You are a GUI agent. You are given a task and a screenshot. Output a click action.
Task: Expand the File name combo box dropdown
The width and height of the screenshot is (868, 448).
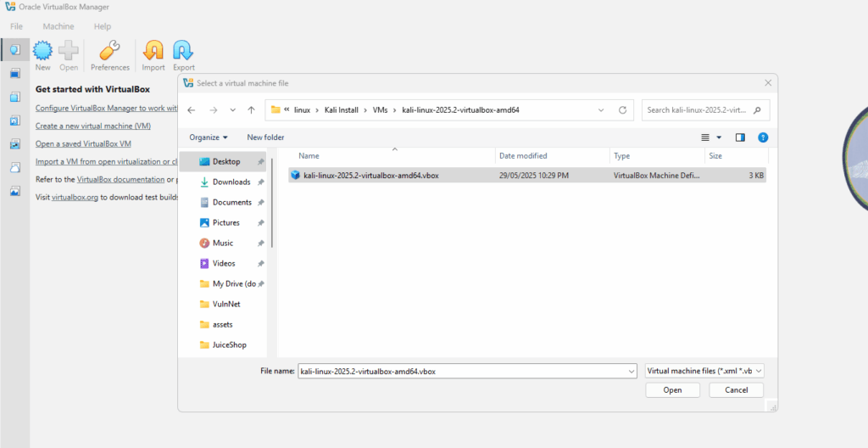[x=632, y=372]
